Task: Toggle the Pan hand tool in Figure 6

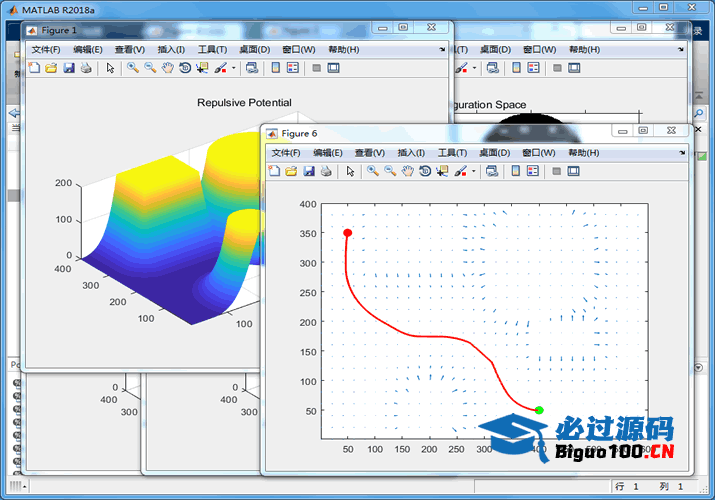Action: 408,171
